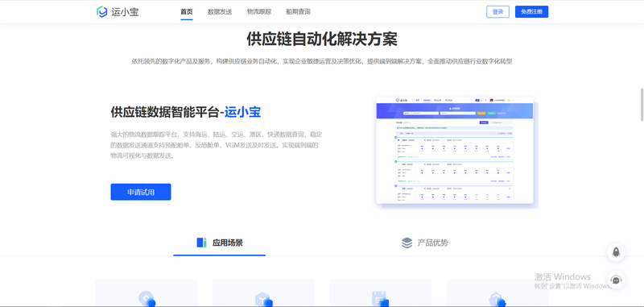Click the 免费注册 button
The width and height of the screenshot is (644, 307).
click(x=531, y=12)
